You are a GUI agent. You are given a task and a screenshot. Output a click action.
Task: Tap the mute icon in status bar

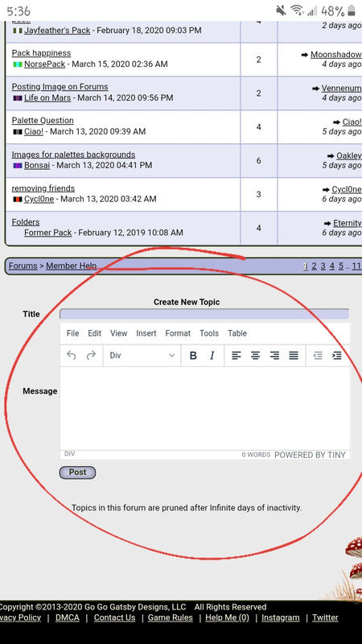pos(281,10)
